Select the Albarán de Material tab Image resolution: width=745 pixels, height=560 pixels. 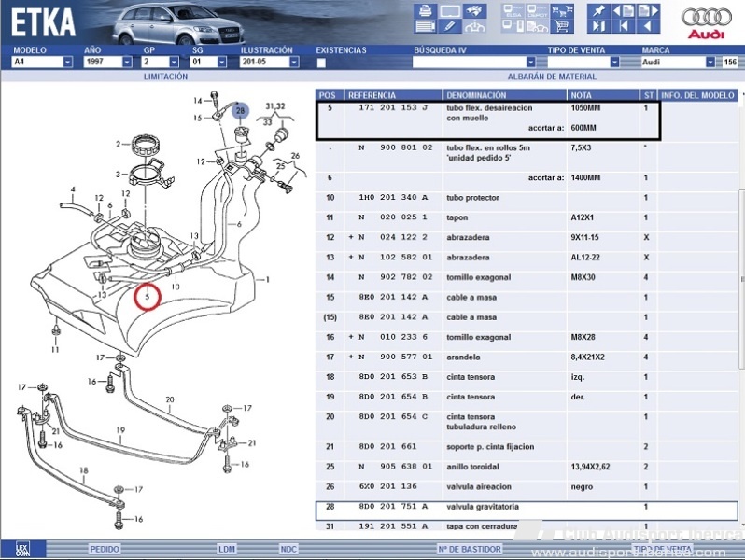click(552, 77)
